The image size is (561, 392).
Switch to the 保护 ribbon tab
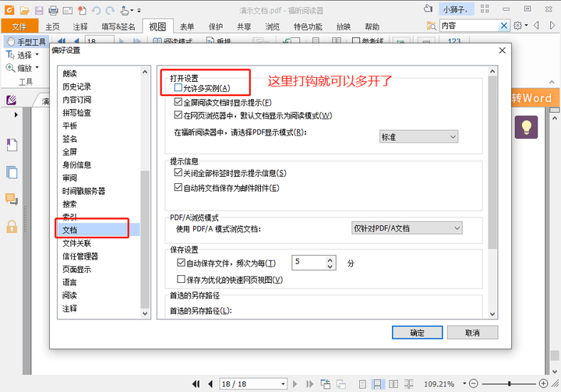pyautogui.click(x=216, y=26)
